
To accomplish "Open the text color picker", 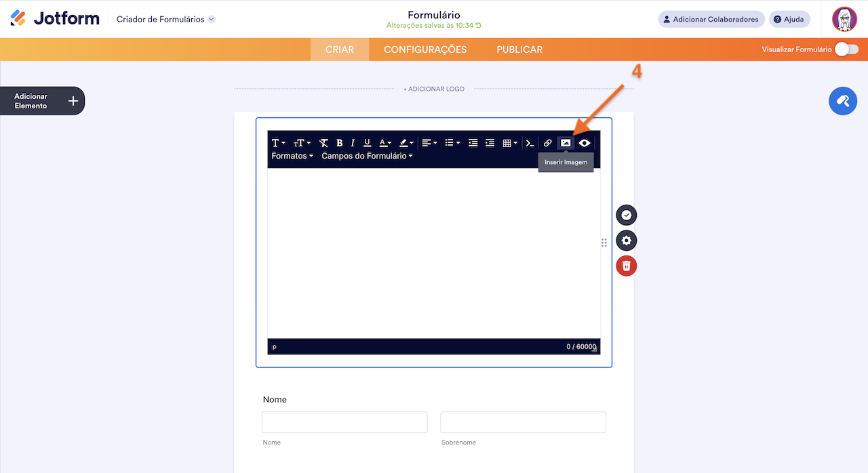I will pyautogui.click(x=384, y=143).
